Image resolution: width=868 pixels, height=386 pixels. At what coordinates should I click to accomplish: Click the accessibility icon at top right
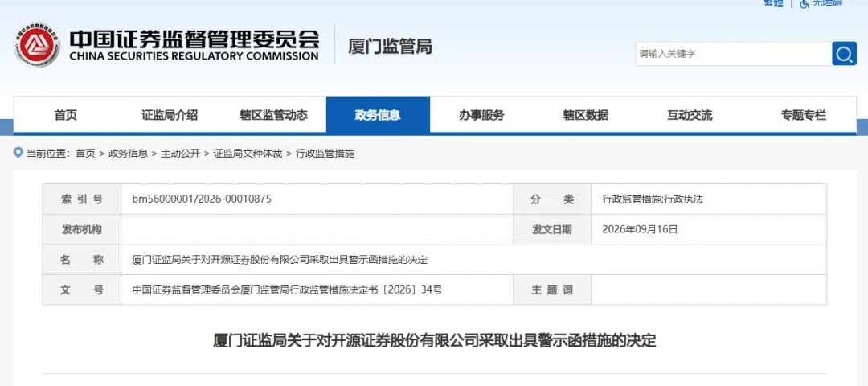point(805,3)
